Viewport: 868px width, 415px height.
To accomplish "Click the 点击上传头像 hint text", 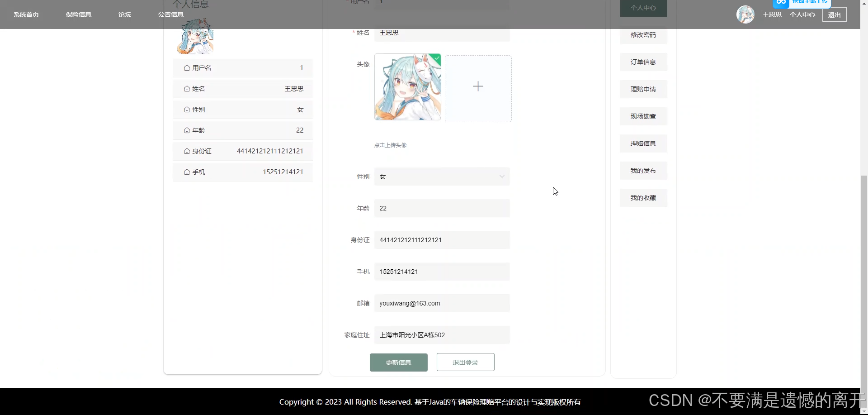I will (x=390, y=145).
